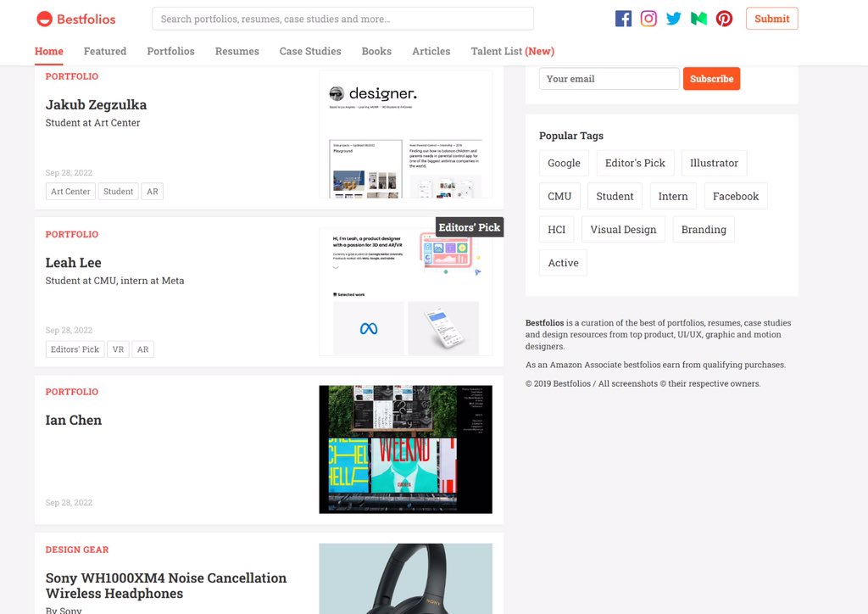The height and width of the screenshot is (614, 868).
Task: Open Ian Chen portfolio thumbnail
Action: pos(405,449)
